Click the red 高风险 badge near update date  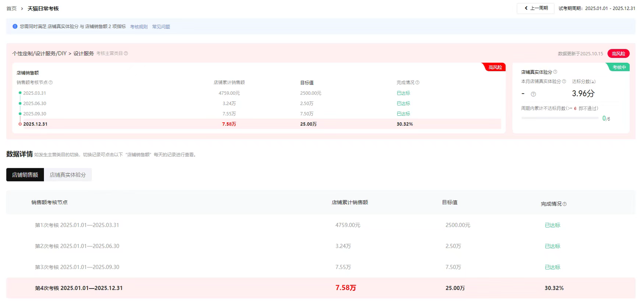coord(618,53)
